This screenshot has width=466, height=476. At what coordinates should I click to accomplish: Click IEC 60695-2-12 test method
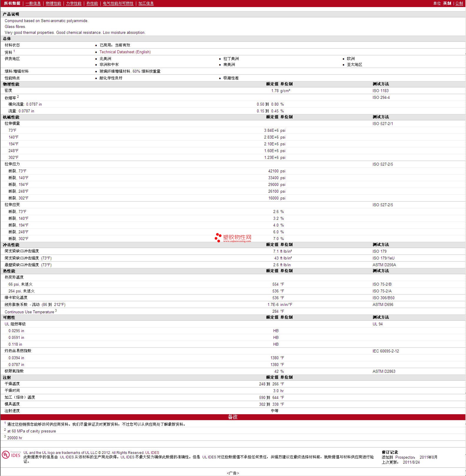coord(386,351)
